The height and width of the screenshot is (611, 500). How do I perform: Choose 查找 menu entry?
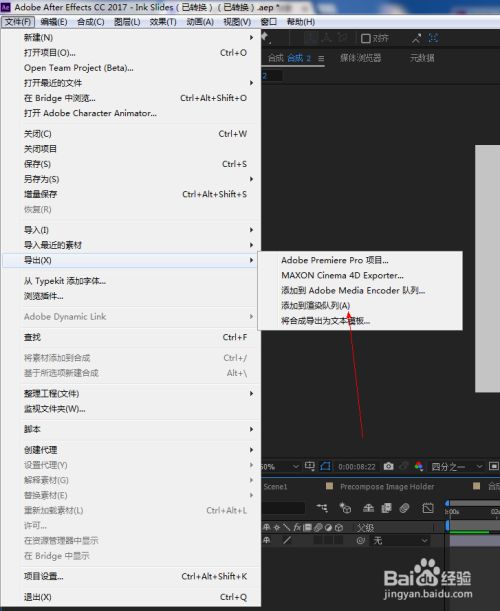point(131,337)
